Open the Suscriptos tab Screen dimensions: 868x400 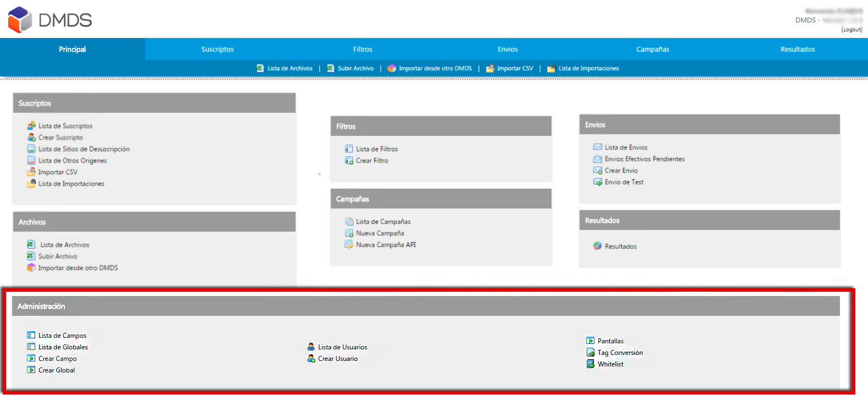click(217, 49)
